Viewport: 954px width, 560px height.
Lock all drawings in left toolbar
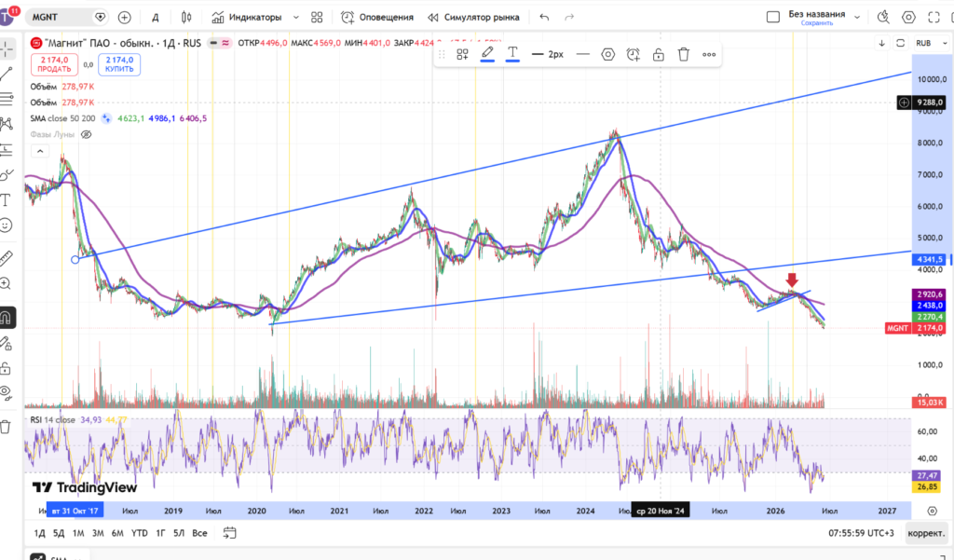[x=7, y=368]
